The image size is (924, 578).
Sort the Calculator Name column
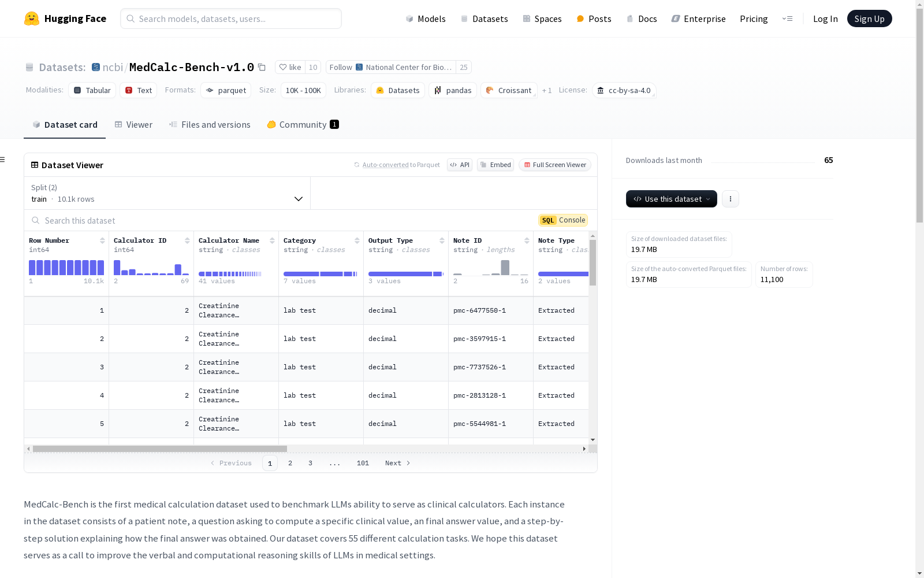pyautogui.click(x=272, y=240)
